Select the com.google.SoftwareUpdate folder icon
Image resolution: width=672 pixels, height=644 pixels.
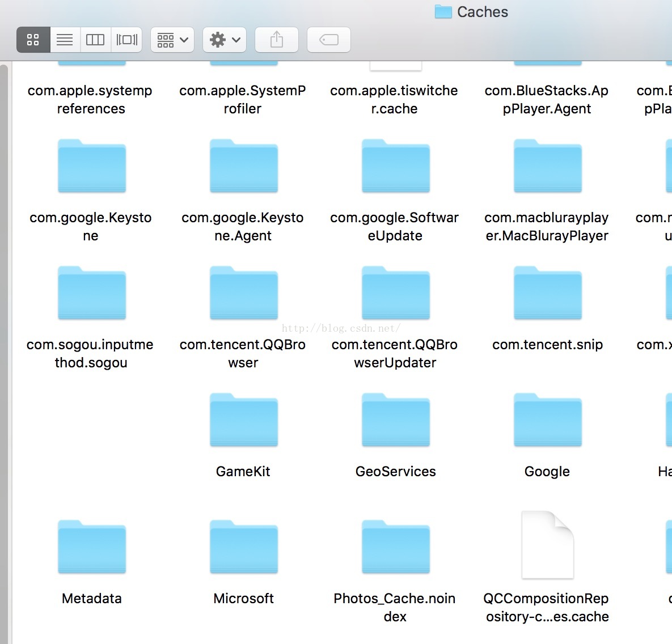(396, 166)
